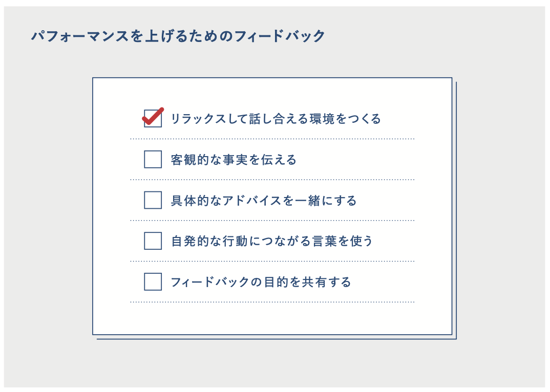Select the item 自発的な行動につながる言葉を使う

pos(272,241)
